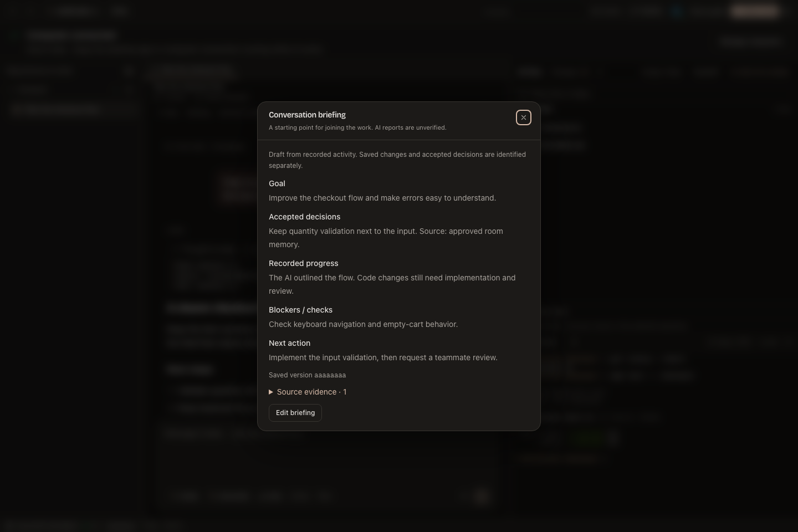Click the blurred tan button in the top-right header
Screen dimensions: 798x532
(755, 11)
